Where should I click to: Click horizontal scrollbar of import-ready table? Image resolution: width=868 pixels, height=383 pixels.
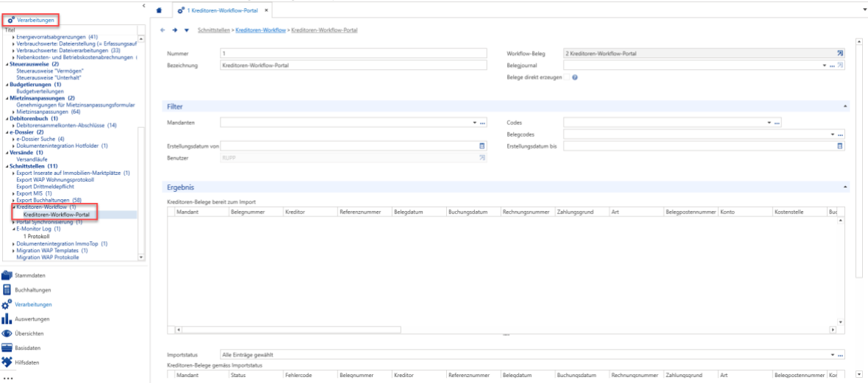[291, 329]
